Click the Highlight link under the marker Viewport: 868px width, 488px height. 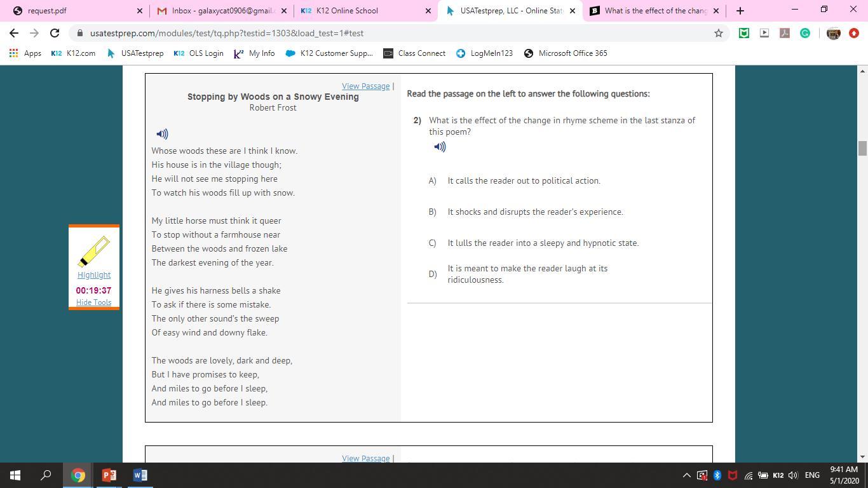click(94, 275)
